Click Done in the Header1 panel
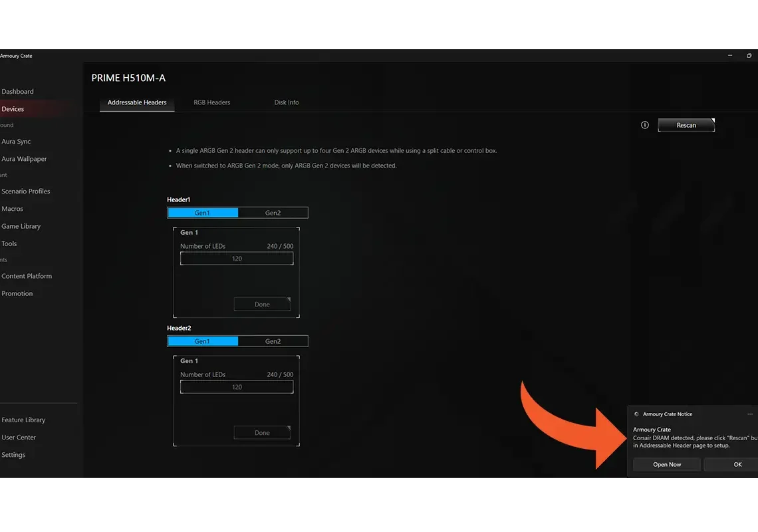Viewport: 758px width, 532px height. click(x=262, y=304)
